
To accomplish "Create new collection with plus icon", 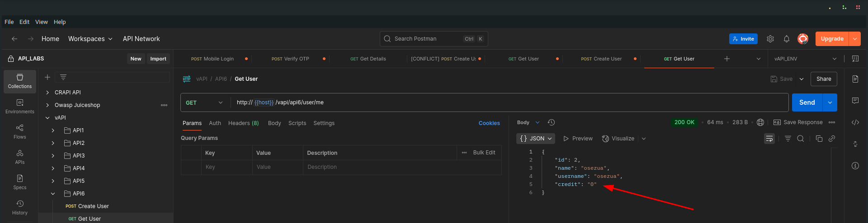I will pos(47,77).
